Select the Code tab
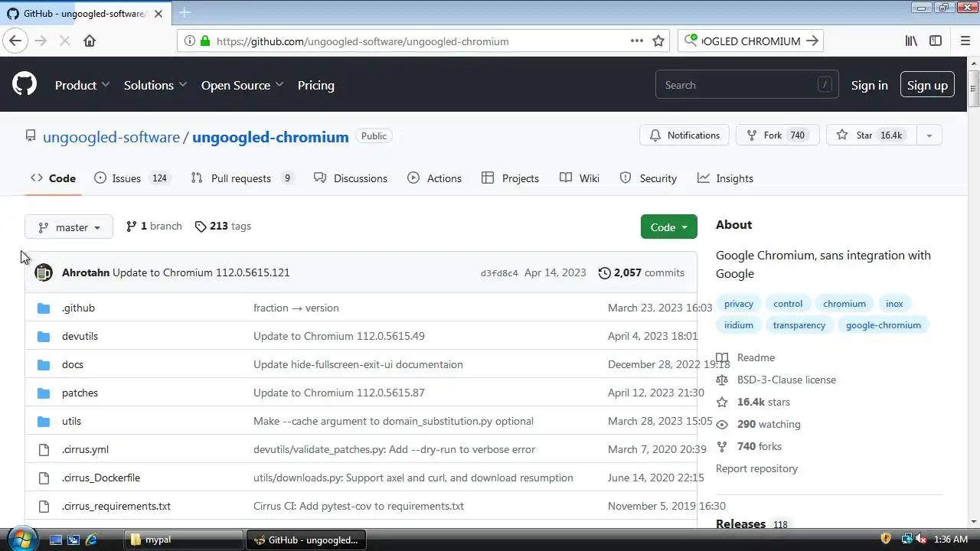Screen dimensions: 980x551 tap(53, 178)
